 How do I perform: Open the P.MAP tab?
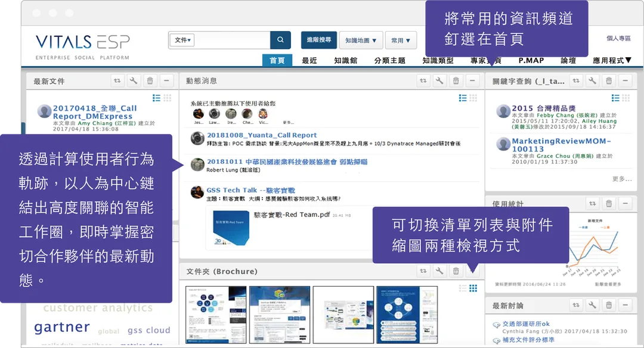[531, 60]
